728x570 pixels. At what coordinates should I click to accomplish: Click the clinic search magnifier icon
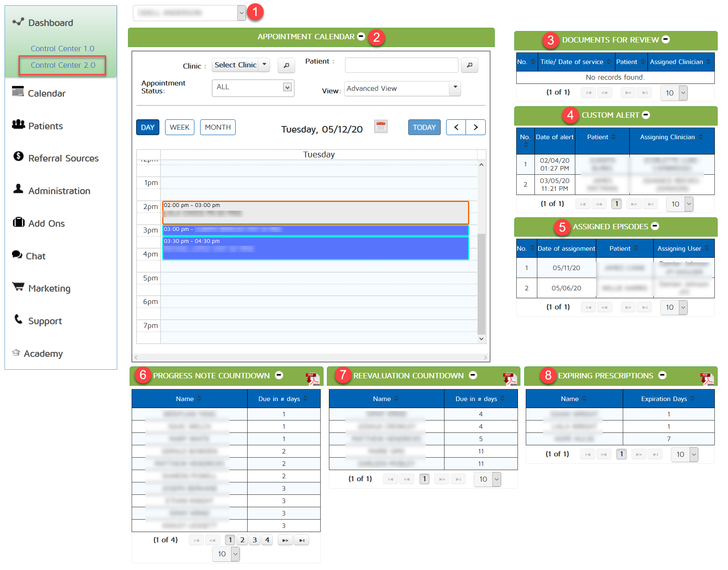click(286, 65)
